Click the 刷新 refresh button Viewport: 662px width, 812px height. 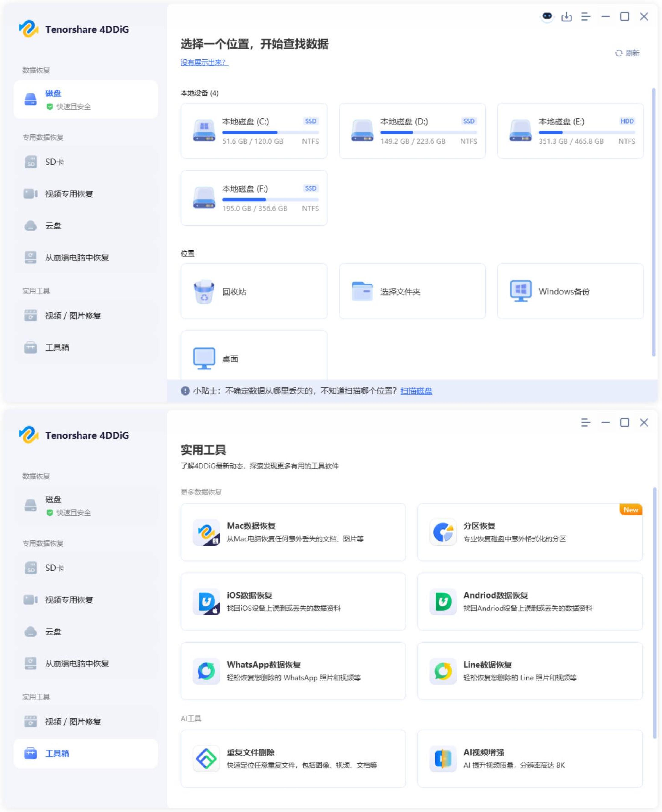pos(627,53)
